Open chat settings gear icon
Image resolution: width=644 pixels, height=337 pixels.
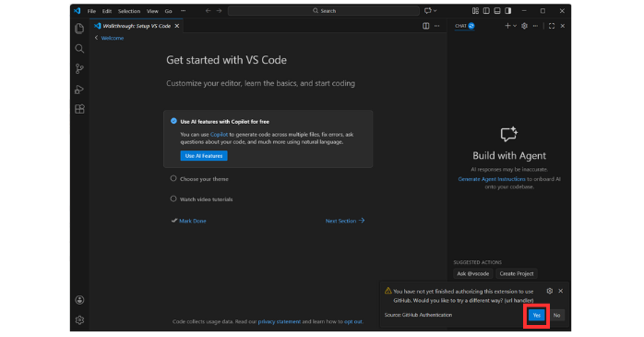click(x=524, y=26)
